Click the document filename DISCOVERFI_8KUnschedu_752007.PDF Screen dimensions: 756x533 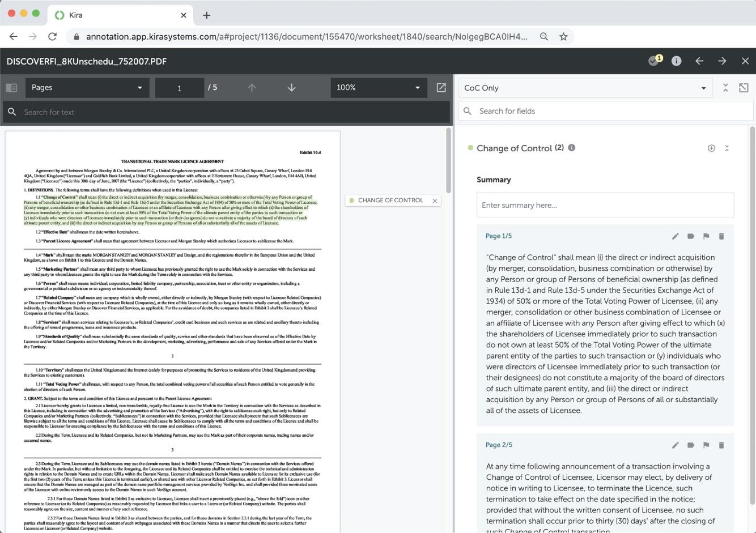click(87, 61)
